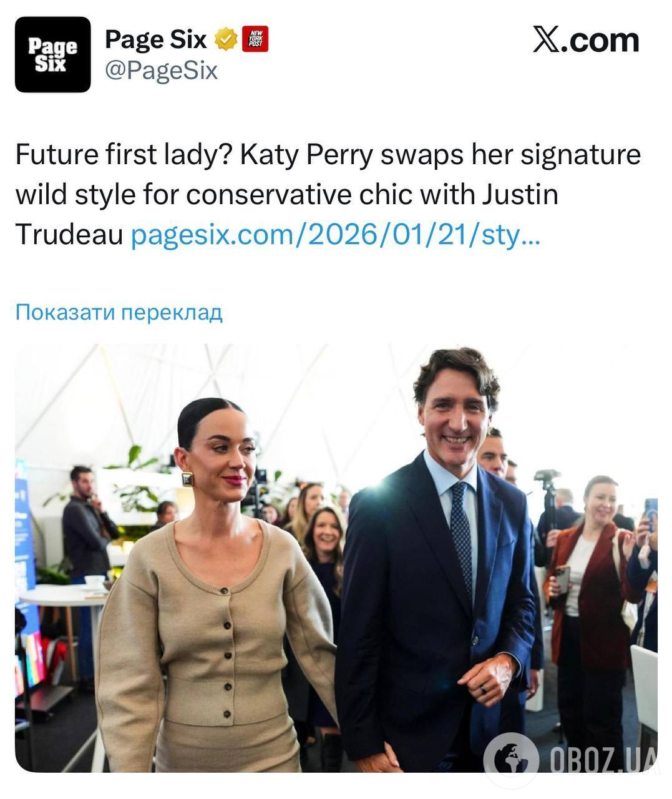Screen dimensions: 672x799
Task: Click the New York Post affiliate badge
Action: click(x=255, y=39)
